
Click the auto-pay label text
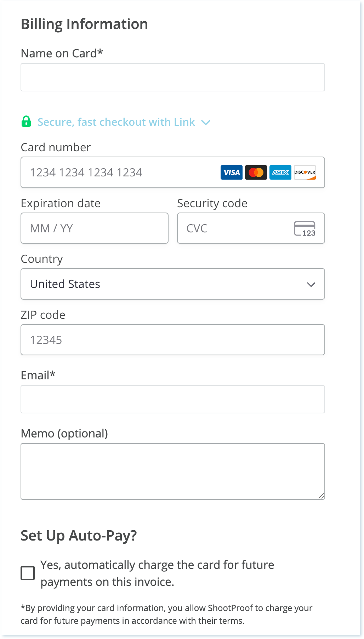157,573
